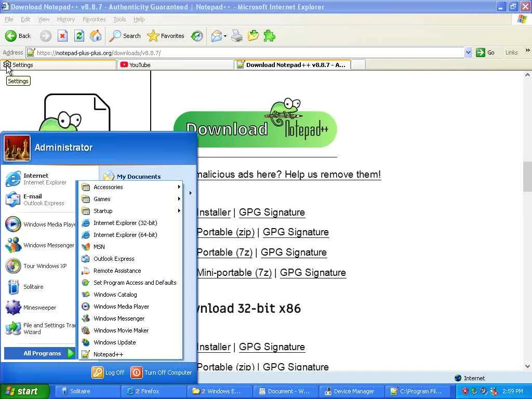Open Solitaire from start menu

pyautogui.click(x=40, y=287)
